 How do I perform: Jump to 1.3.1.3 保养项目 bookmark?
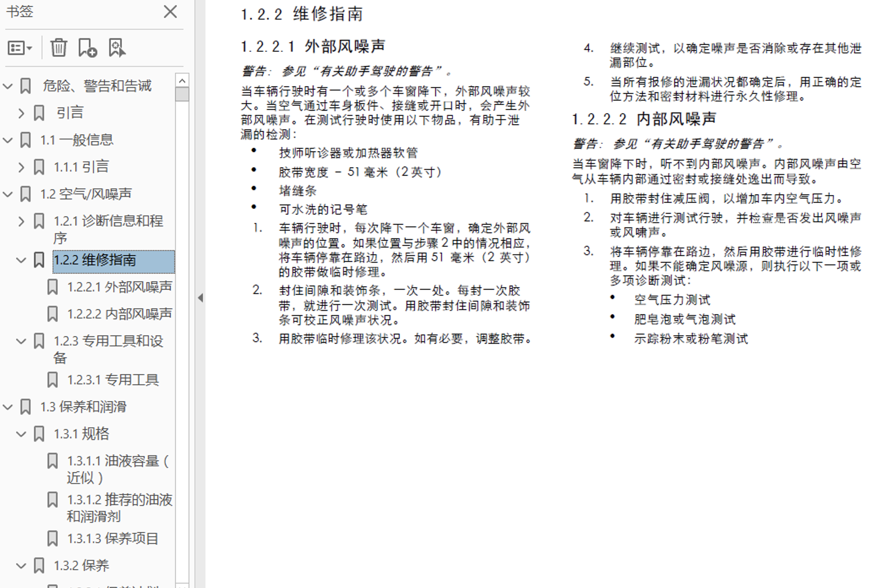tap(112, 539)
